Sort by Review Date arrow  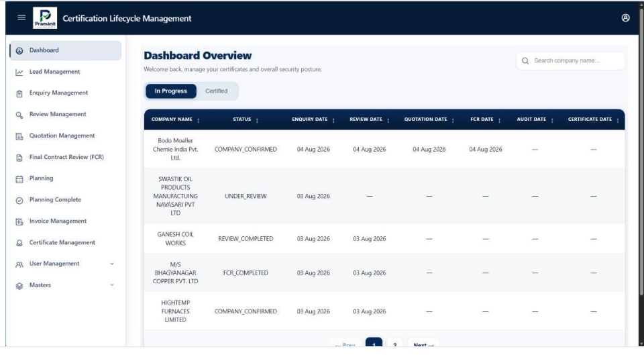[388, 120]
